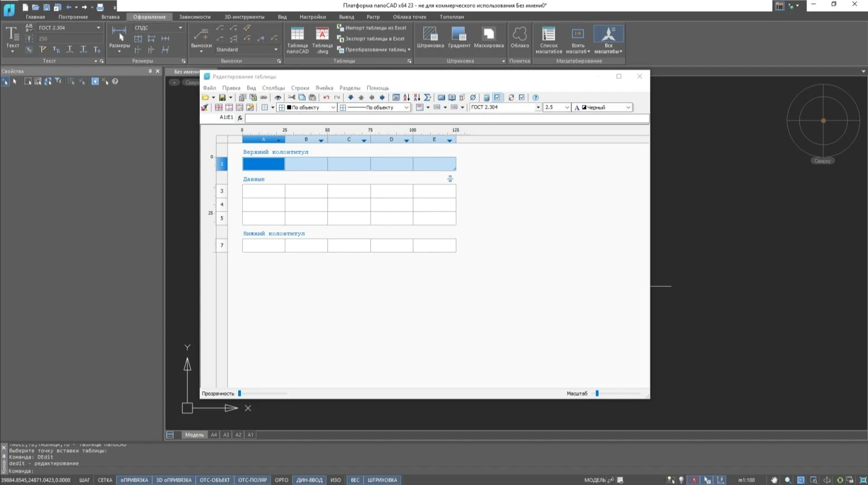Viewport: 868px width, 485px height.
Task: Toggle СЕТКА grid in status bar
Action: tap(105, 480)
